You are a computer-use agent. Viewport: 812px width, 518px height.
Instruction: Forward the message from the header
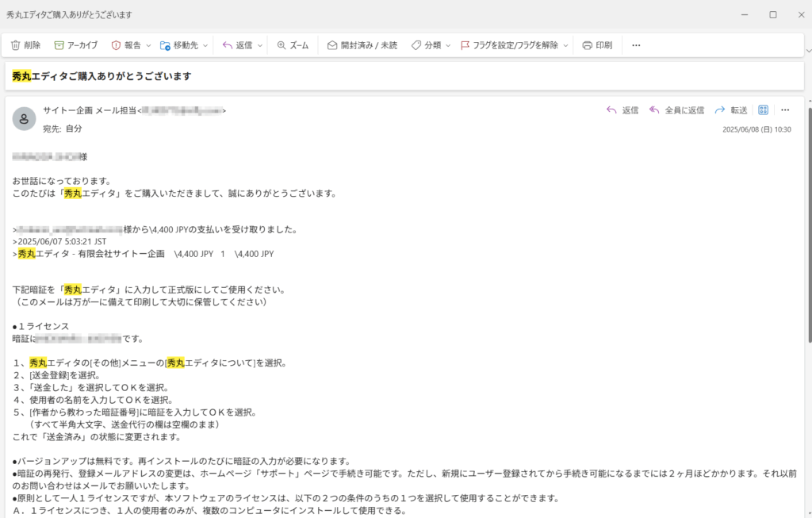click(x=731, y=110)
